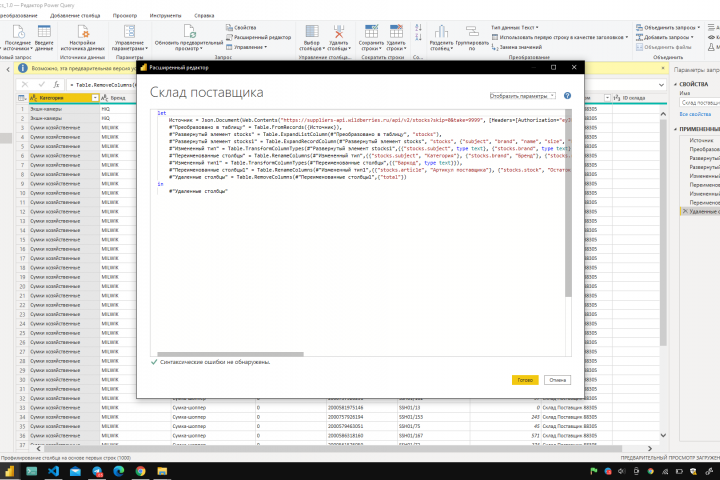Viewport: 720px width, 480px height.
Task: Open the table menu icon in grid corner
Action: (22, 98)
